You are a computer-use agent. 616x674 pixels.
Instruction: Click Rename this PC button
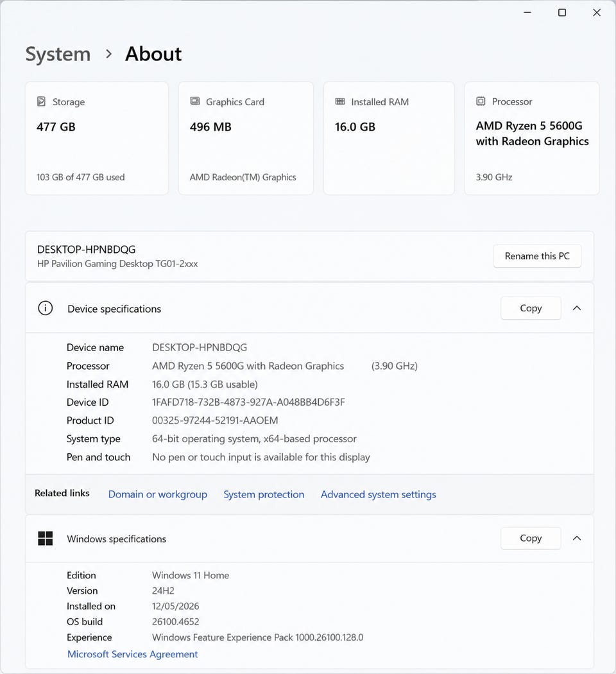(537, 256)
